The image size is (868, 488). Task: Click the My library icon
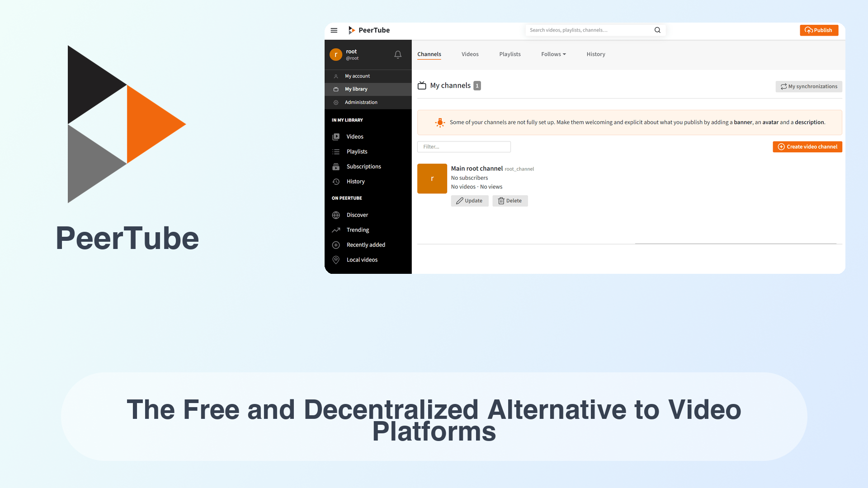click(x=336, y=89)
